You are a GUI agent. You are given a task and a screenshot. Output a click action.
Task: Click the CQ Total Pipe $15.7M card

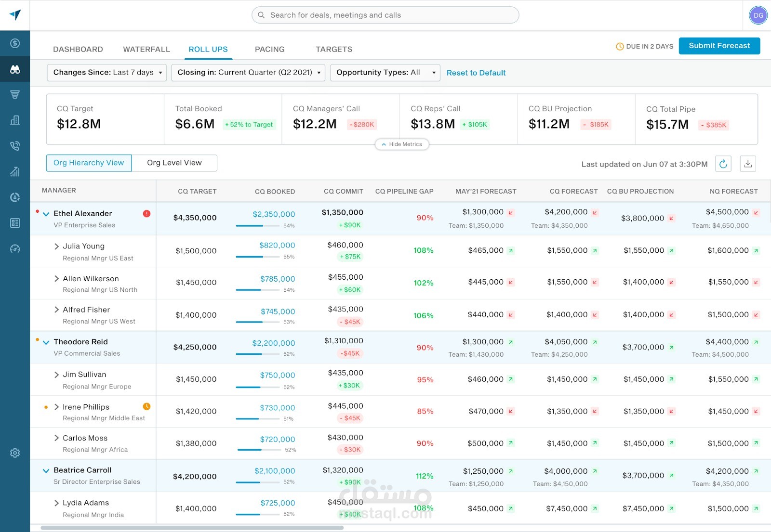pos(696,119)
